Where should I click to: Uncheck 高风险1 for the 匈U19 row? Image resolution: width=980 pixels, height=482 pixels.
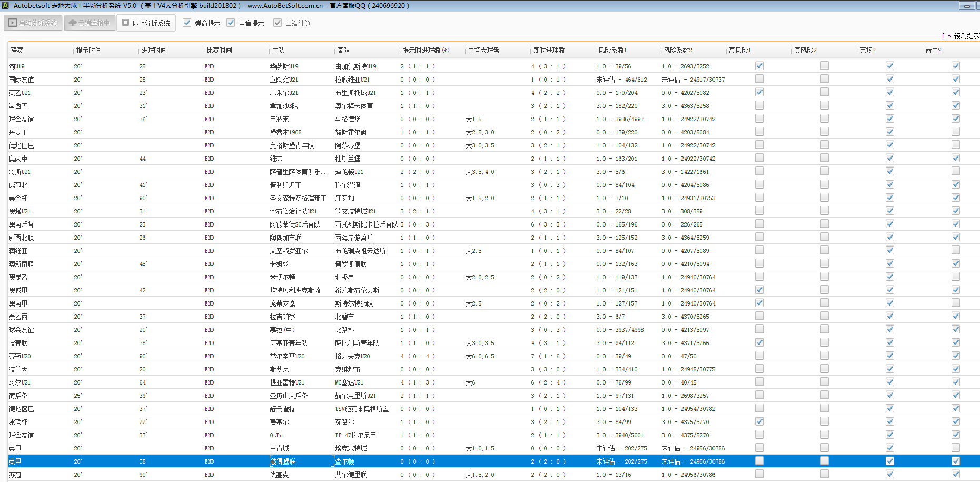click(x=759, y=66)
